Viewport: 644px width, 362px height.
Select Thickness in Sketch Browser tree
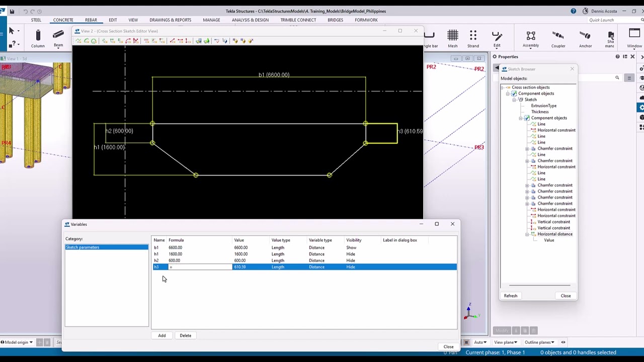(x=540, y=112)
